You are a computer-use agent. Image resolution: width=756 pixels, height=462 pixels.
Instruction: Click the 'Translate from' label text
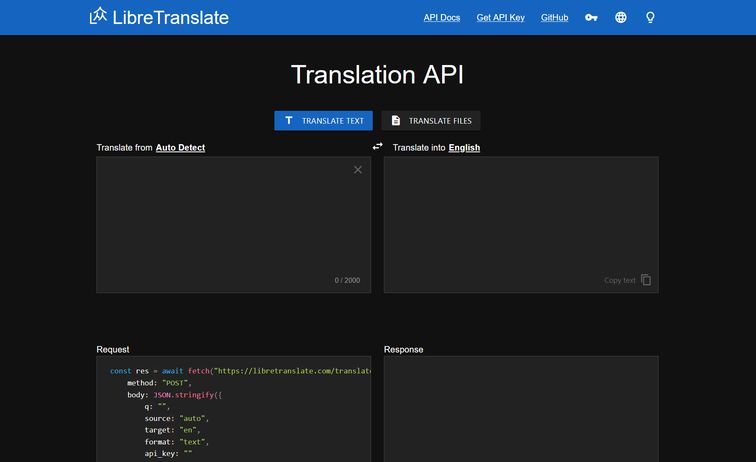[x=124, y=148]
